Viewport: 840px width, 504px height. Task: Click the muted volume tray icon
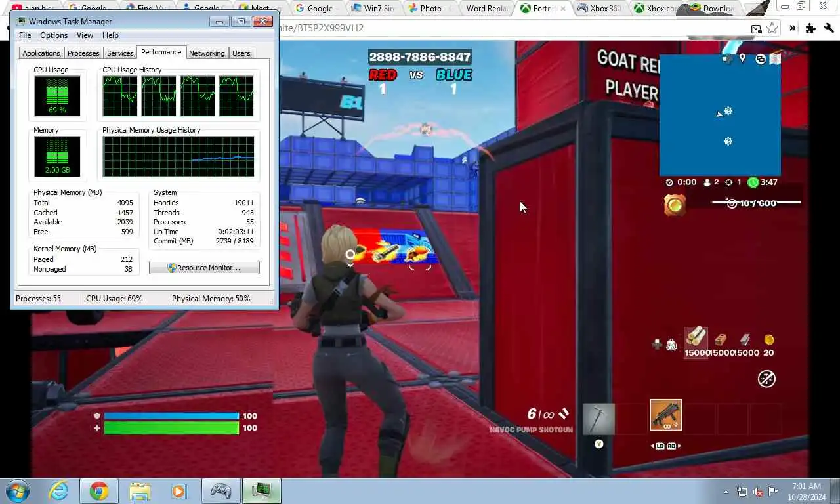click(758, 492)
